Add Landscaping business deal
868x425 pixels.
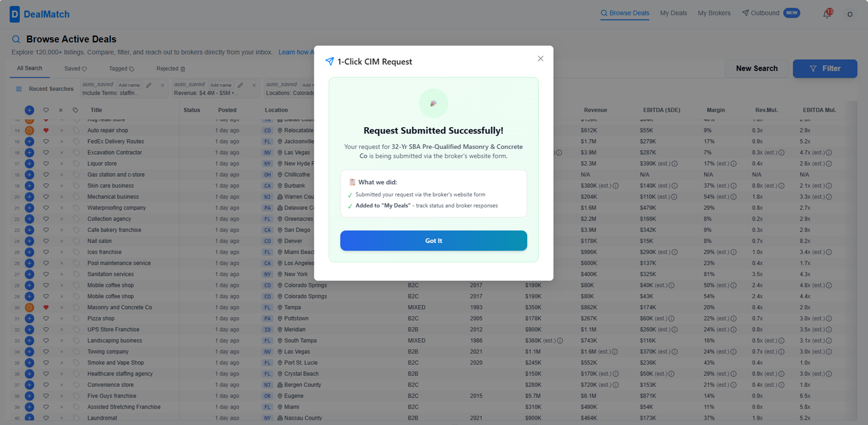[29, 341]
